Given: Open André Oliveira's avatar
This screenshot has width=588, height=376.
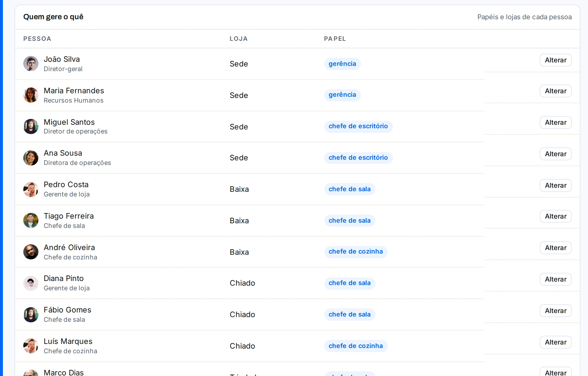Looking at the screenshot, I should (x=31, y=252).
